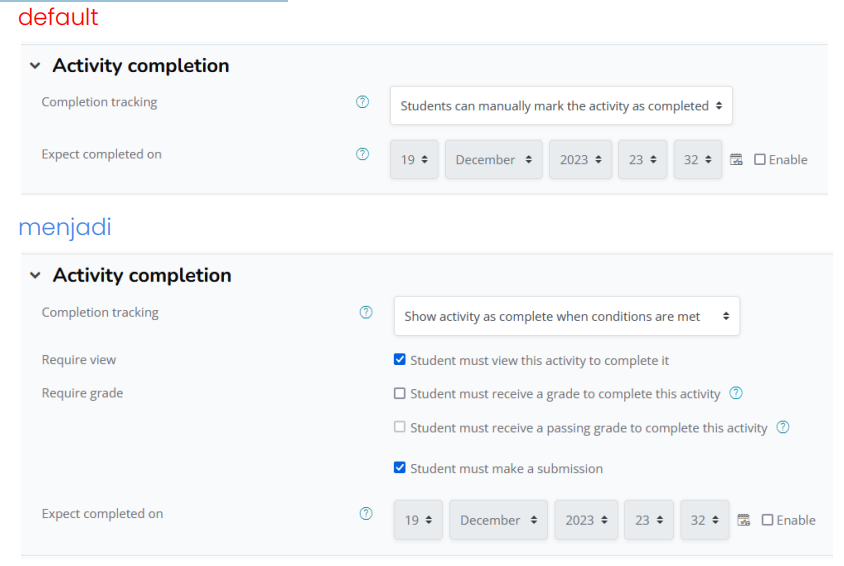Open 'Show activity as complete' dropdown
Viewport: 844px width, 566px height.
(566, 316)
